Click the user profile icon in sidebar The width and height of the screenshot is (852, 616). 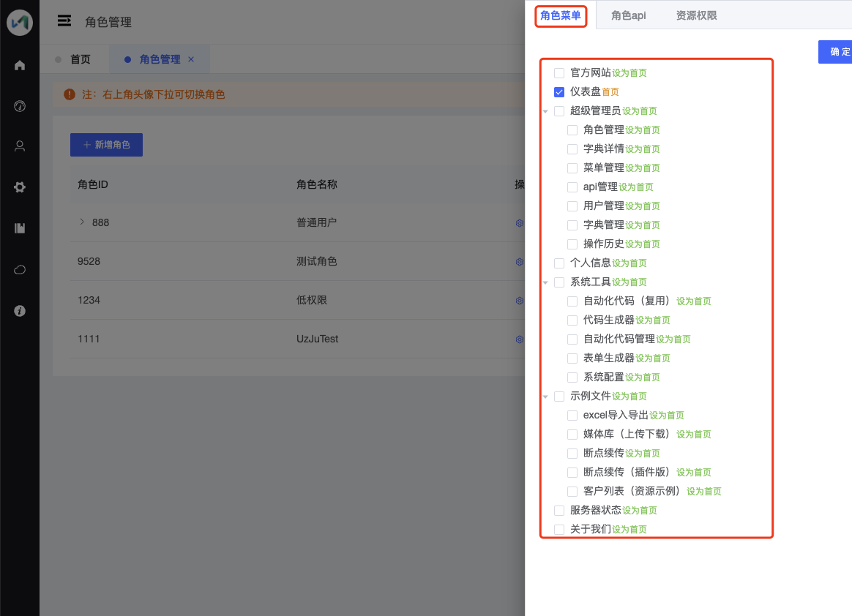(20, 146)
